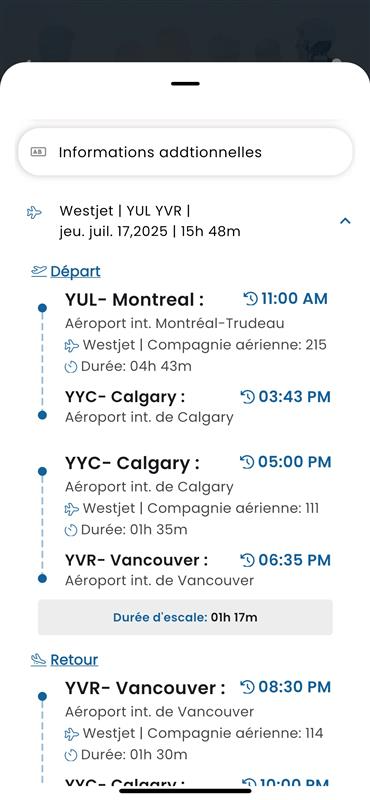Collapse the Westjet YUL YVR flight section chevron
The image size is (370, 800).
pos(346,221)
